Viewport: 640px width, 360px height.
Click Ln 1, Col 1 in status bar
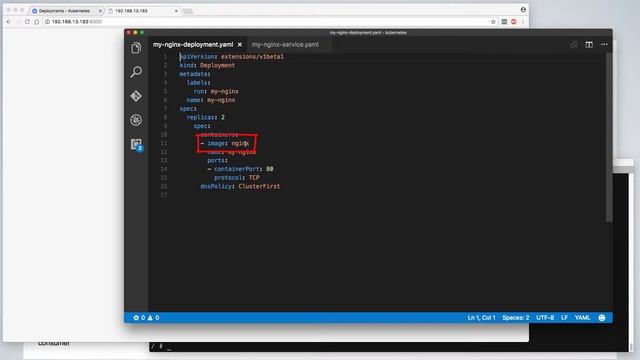[481, 318]
